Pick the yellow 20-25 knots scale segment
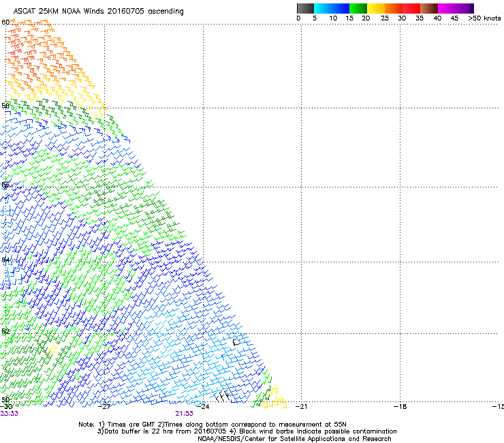 pos(376,8)
